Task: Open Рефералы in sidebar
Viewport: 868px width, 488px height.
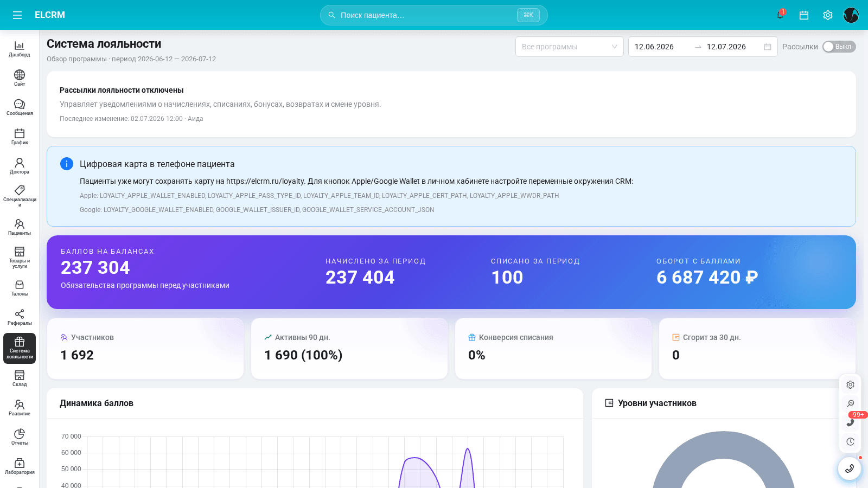Action: (x=20, y=317)
